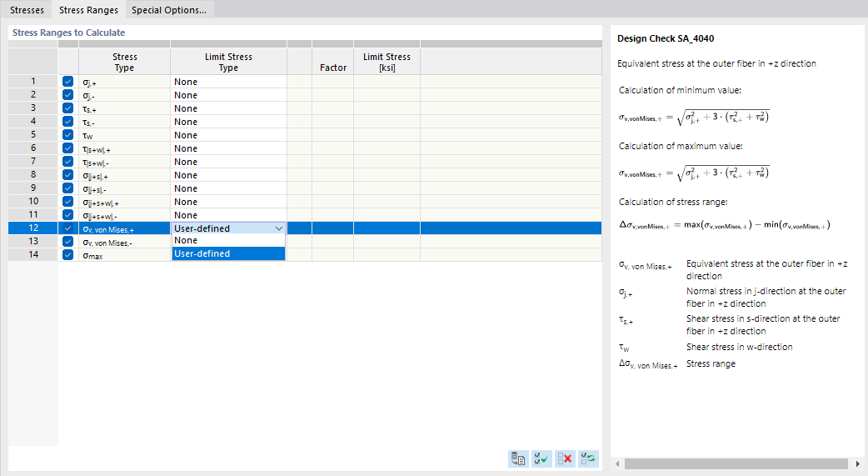Click the Limit Stress Type column header
868x476 pixels.
(x=228, y=62)
